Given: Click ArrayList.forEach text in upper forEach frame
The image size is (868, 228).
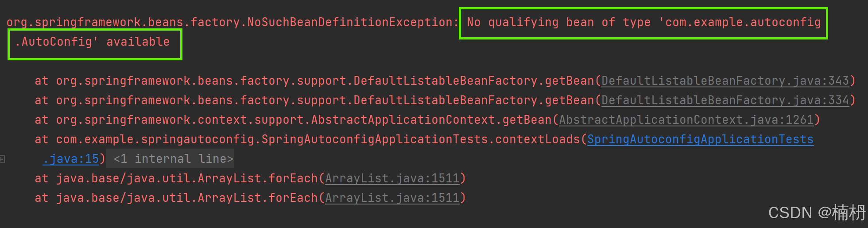Looking at the screenshot, I should click(x=258, y=178).
